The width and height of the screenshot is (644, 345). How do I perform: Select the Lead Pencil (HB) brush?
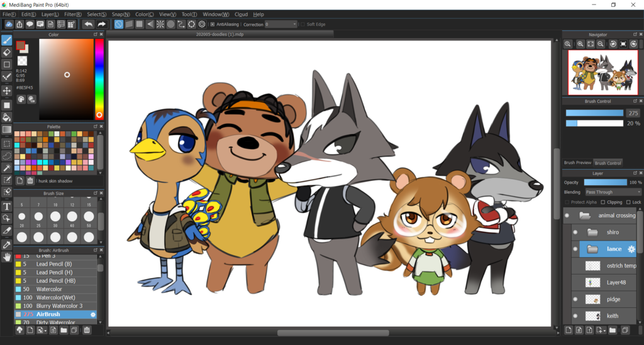coord(55,281)
